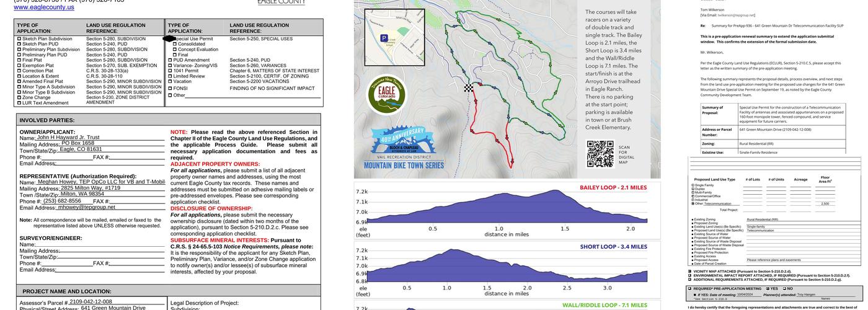Click the Eagle, CO 81631 field
Viewport: 868px width, 310px height.
(112, 150)
